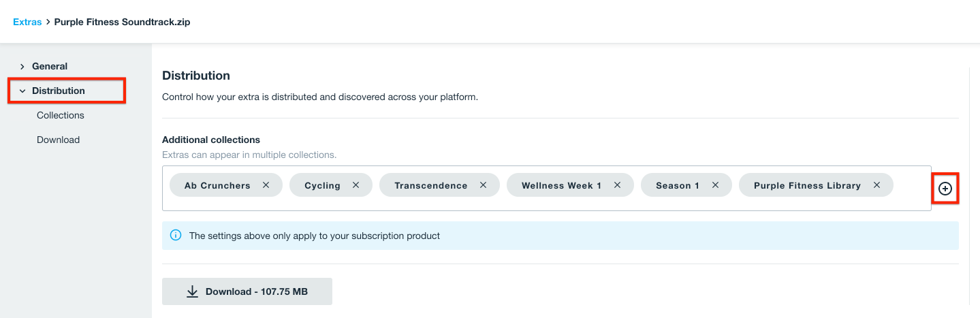
Task: Select Distribution in the sidebar
Action: pyautogui.click(x=59, y=91)
